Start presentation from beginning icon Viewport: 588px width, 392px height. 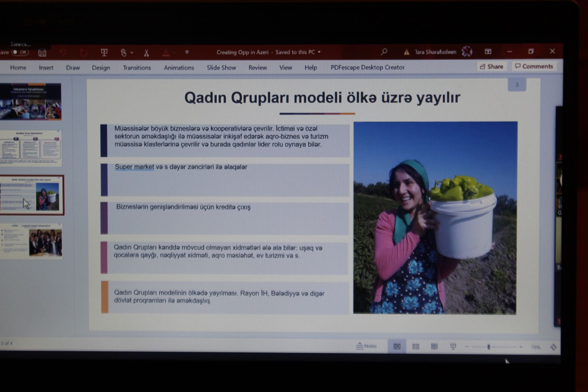[104, 53]
